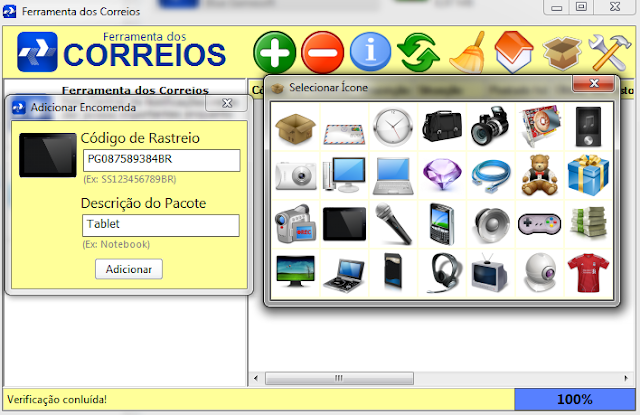Image resolution: width=640 pixels, height=415 pixels.
Task: Select the desktop computer monitor icon
Action: pos(344,175)
